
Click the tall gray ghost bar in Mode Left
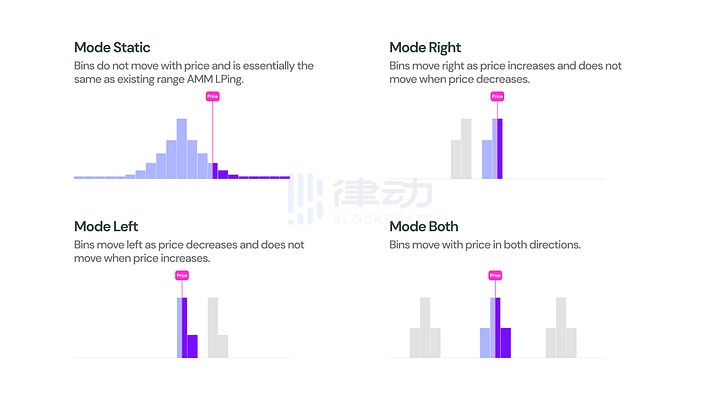(x=213, y=328)
